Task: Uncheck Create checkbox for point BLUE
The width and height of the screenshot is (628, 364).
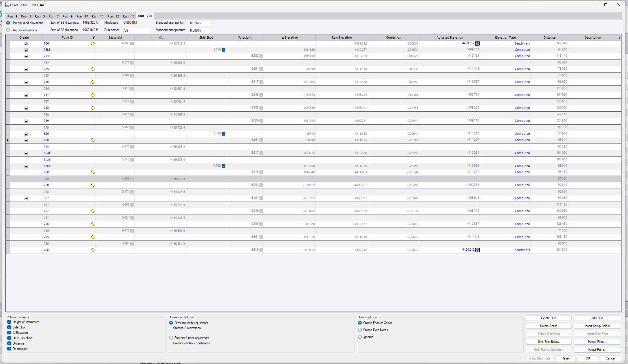Action: click(26, 153)
